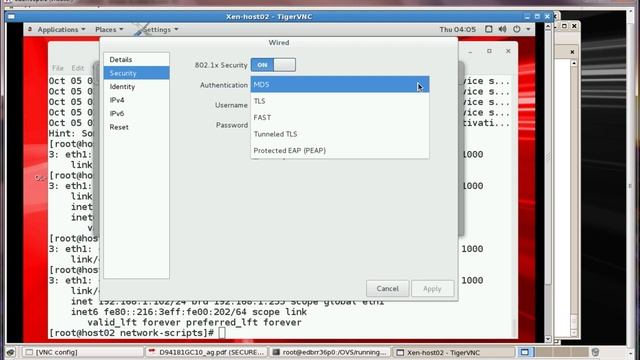Select the first workspace switcher box

(x=525, y=352)
